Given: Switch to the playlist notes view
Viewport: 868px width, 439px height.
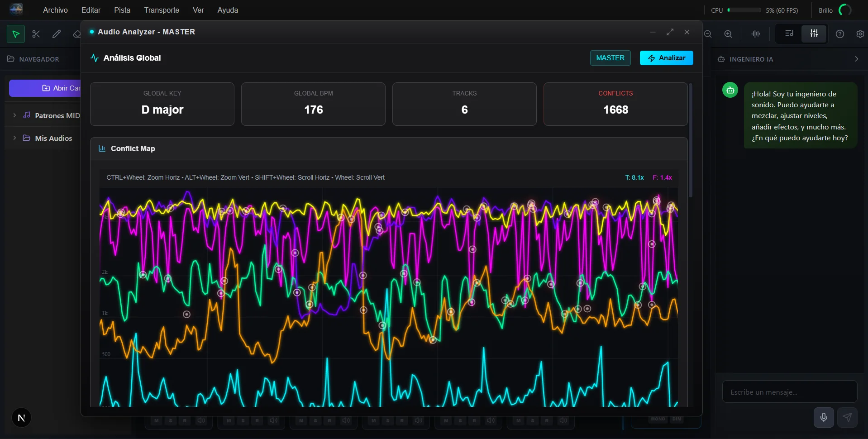Looking at the screenshot, I should click(789, 33).
